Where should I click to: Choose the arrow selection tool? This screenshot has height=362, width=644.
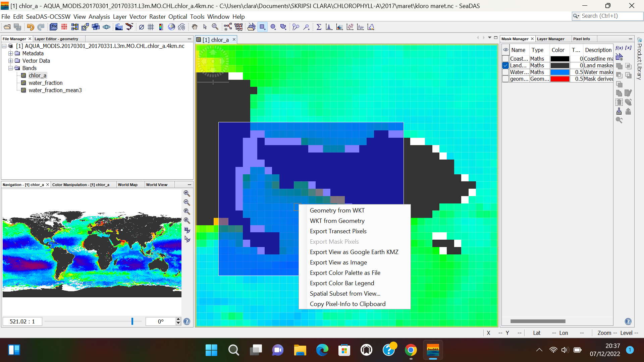point(205,27)
